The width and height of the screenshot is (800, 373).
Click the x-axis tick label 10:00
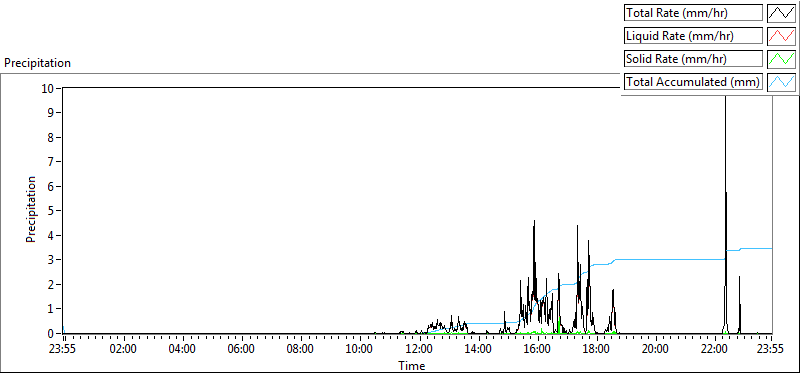(359, 350)
